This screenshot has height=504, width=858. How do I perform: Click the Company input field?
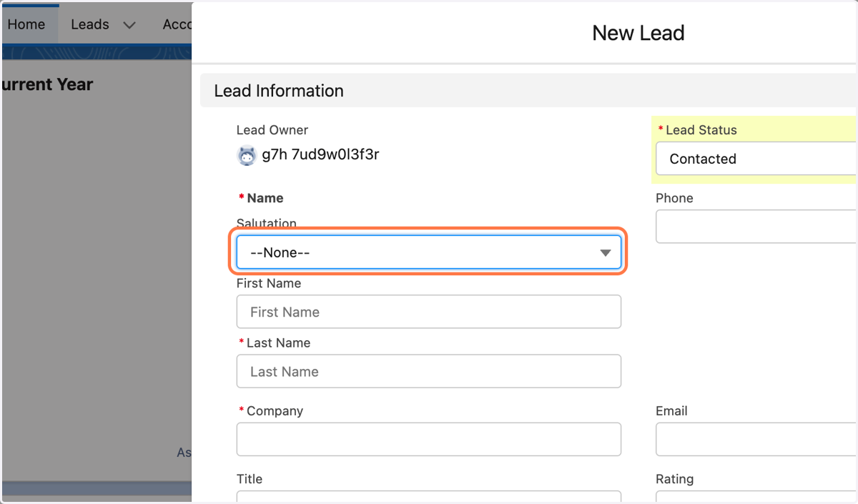tap(428, 439)
